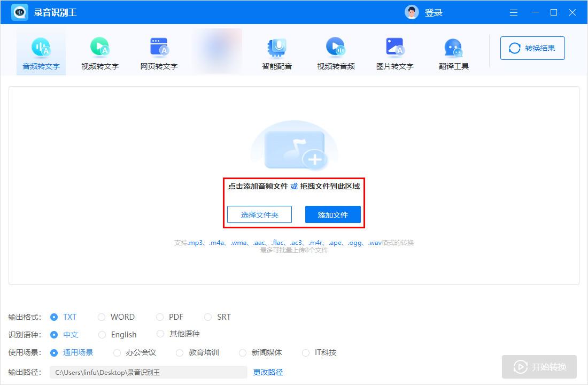Viewport: 588px width, 385px height.
Task: Click the output path field
Action: (x=147, y=372)
